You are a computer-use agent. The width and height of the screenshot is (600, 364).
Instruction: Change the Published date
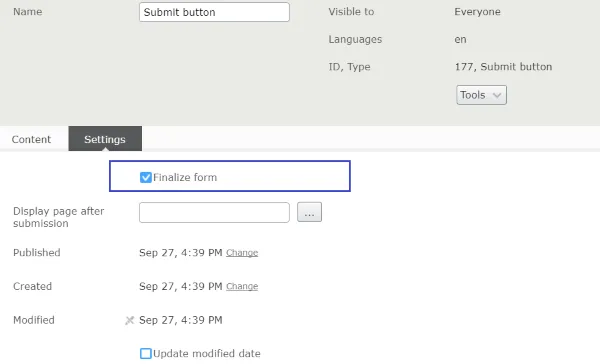[x=242, y=253]
